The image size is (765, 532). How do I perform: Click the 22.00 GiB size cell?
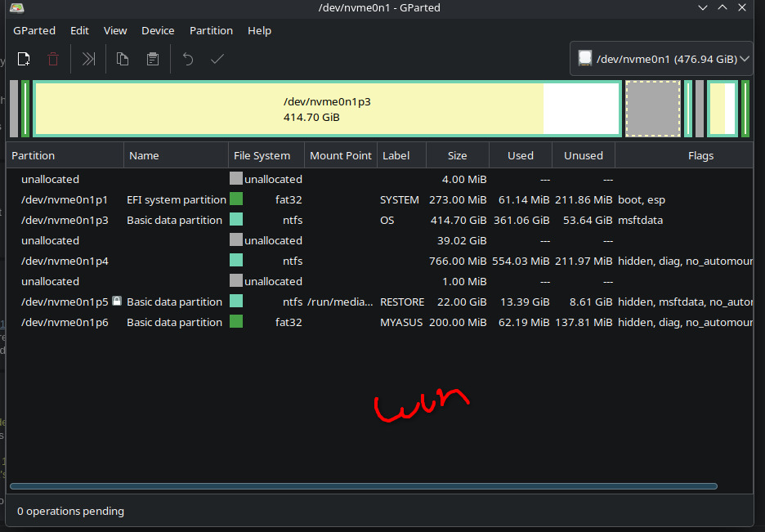point(462,302)
